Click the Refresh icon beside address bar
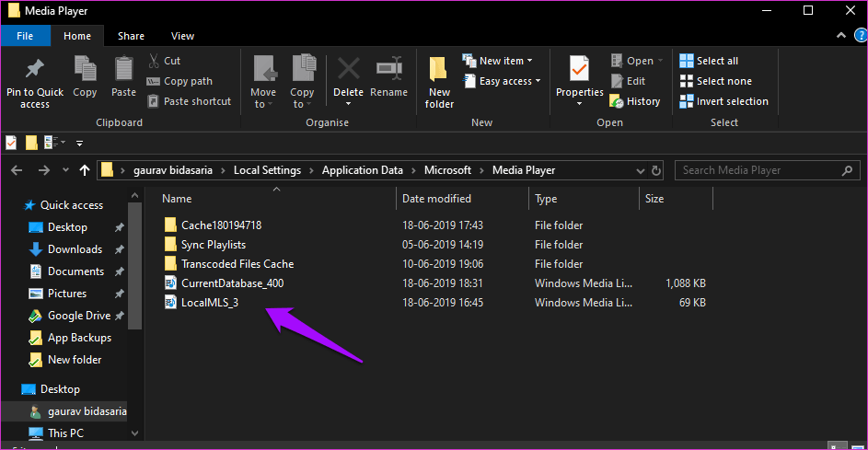Viewport: 868px width, 450px height. (x=656, y=170)
